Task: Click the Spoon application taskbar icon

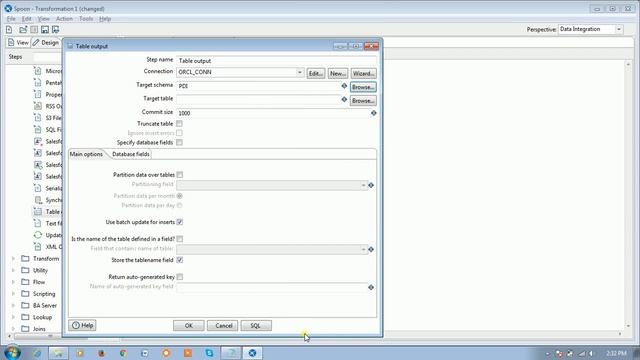Action: pos(252,353)
